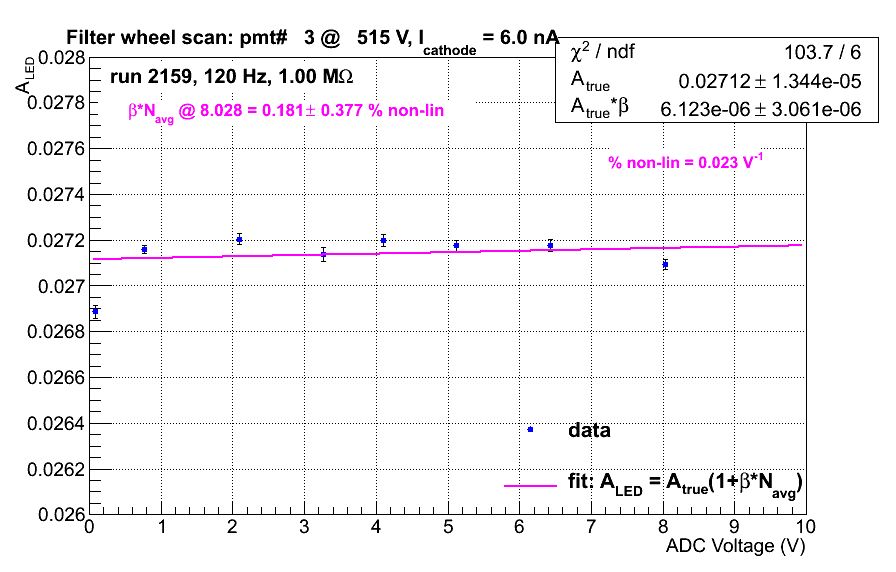Click the data point near 2.1 V
The image size is (896, 572).
click(x=239, y=239)
